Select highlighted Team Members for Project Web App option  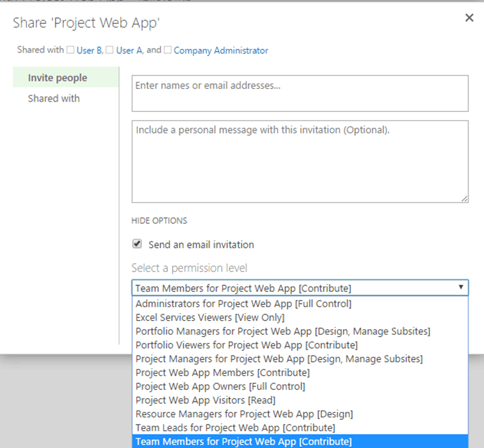(300, 441)
